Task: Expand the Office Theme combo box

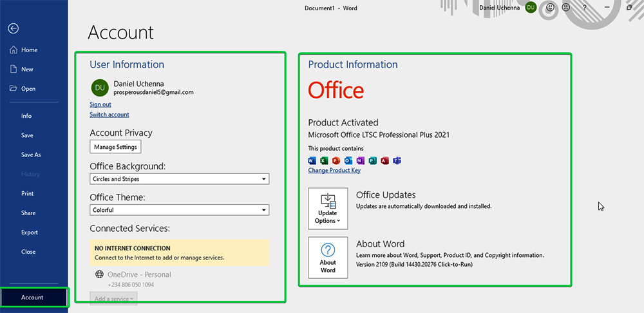Action: pos(179,210)
